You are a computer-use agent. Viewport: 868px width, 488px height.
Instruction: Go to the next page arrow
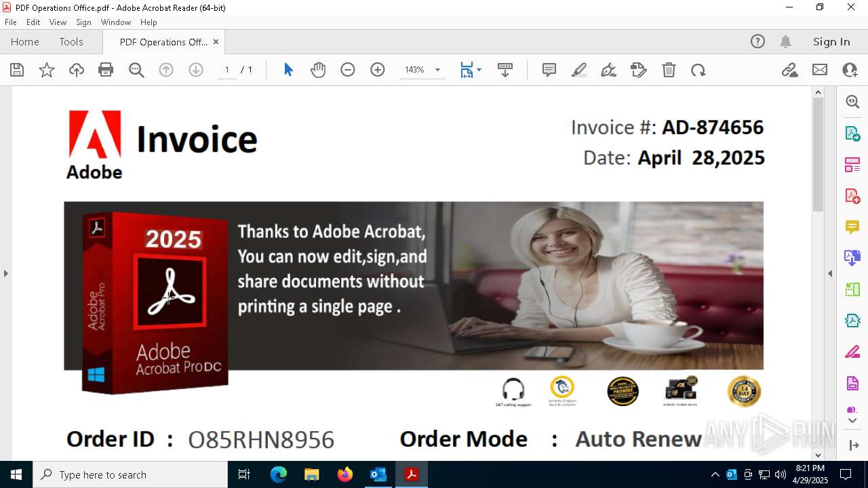click(x=196, y=70)
